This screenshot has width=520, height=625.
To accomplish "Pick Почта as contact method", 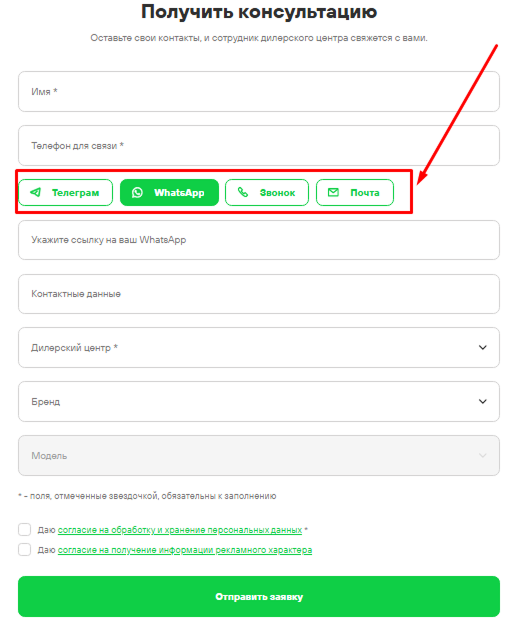I will point(355,193).
